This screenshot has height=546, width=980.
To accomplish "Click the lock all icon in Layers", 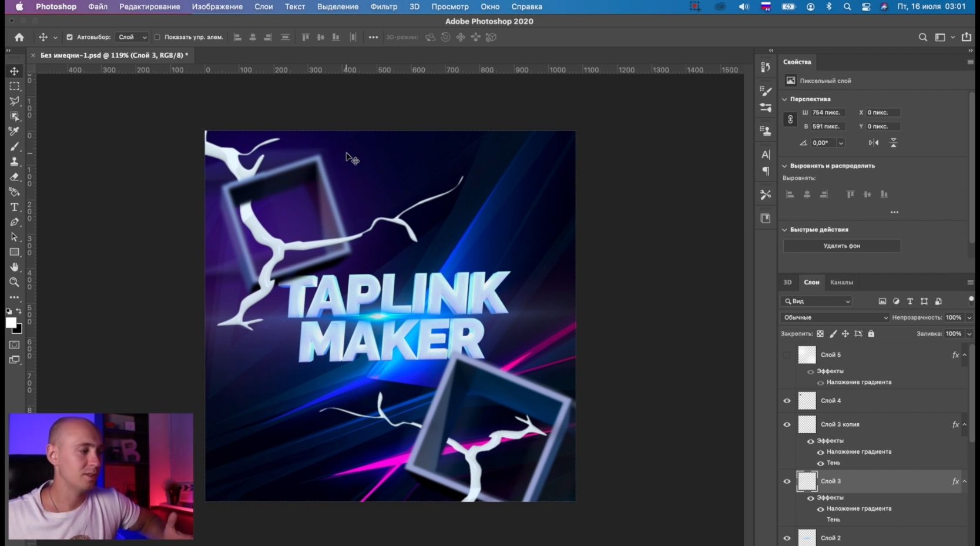I will click(x=871, y=334).
